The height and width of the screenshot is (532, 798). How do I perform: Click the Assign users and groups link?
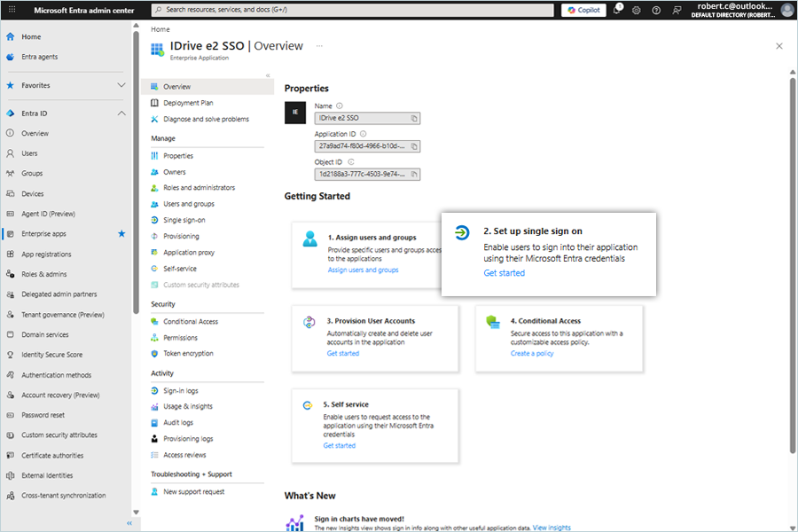tap(363, 270)
